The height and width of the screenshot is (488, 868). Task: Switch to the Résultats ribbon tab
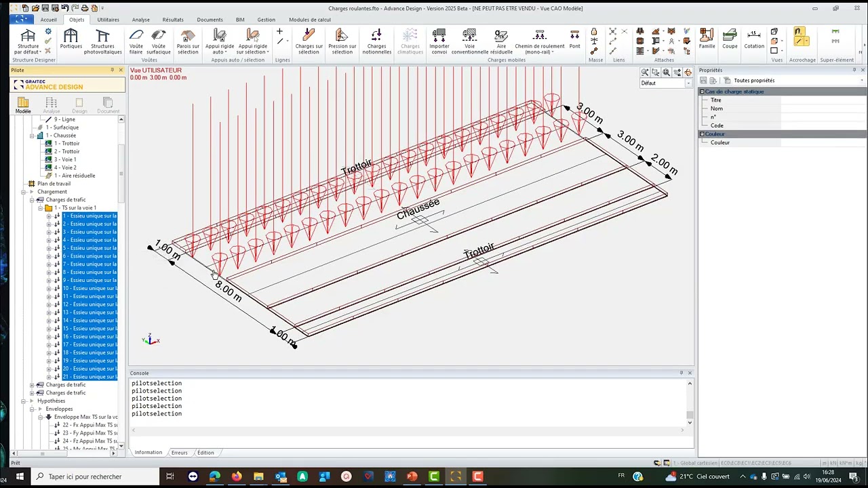[173, 20]
